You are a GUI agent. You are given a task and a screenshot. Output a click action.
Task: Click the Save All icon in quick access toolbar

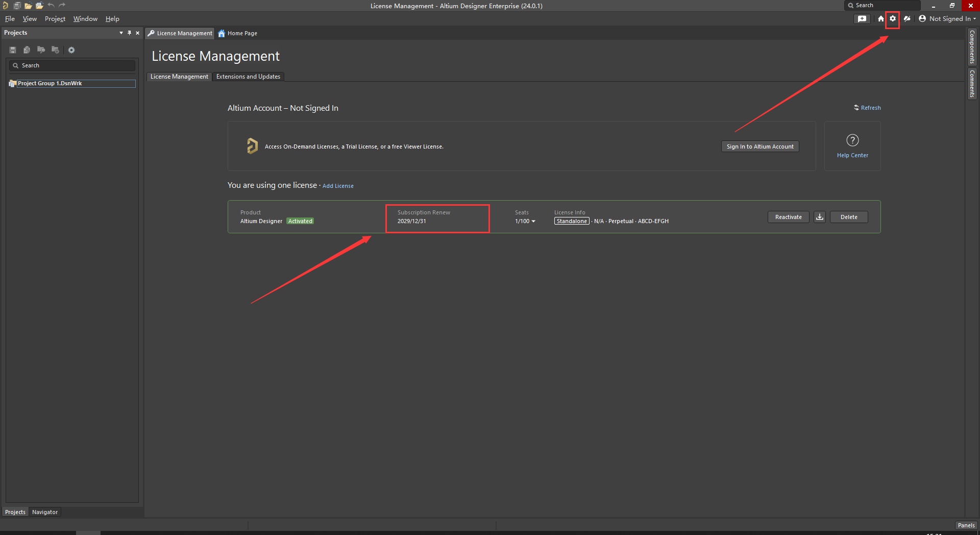point(17,6)
